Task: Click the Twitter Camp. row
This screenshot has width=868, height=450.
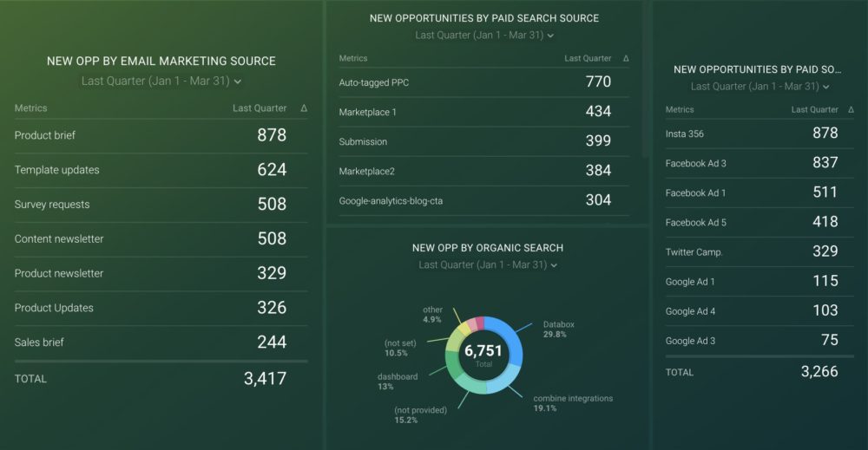Action: click(752, 251)
